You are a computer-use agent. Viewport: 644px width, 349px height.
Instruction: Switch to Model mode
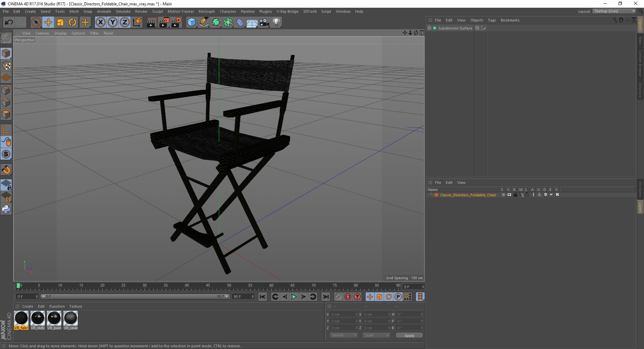pos(6,53)
